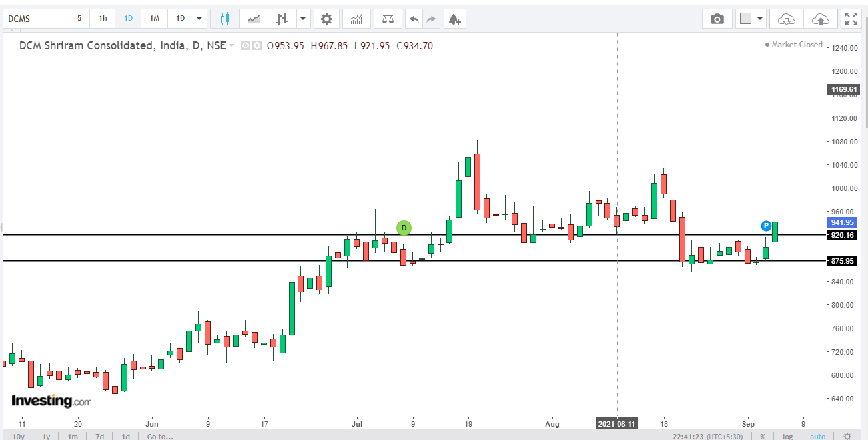Select the candlestick chart type

click(225, 19)
